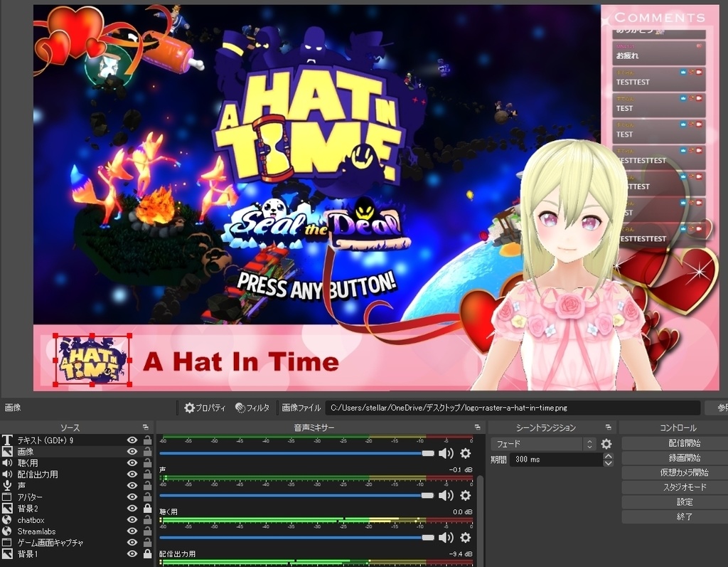
Task: Click red "A Hat In Time" text in preview
Action: point(241,361)
